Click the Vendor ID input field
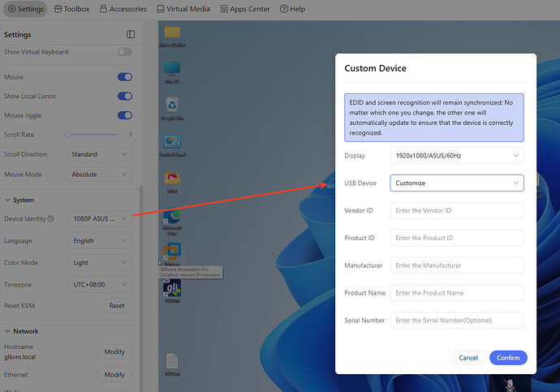This screenshot has width=560, height=392. point(456,211)
